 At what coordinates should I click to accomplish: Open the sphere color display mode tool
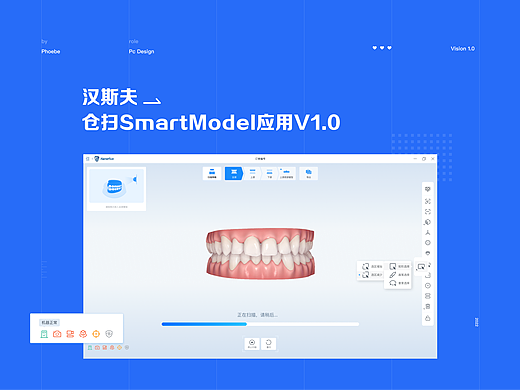428,222
